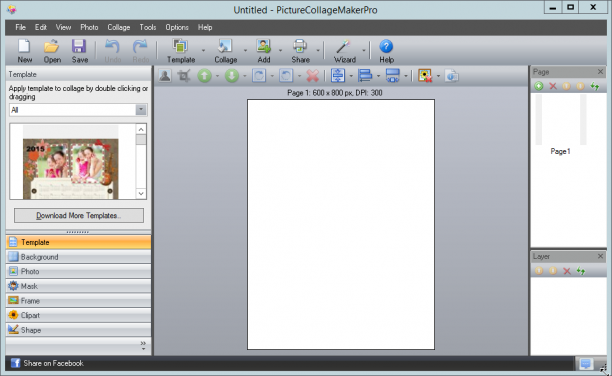Viewport: 612px width, 376px height.
Task: Delete selected object with red X
Action: click(313, 75)
